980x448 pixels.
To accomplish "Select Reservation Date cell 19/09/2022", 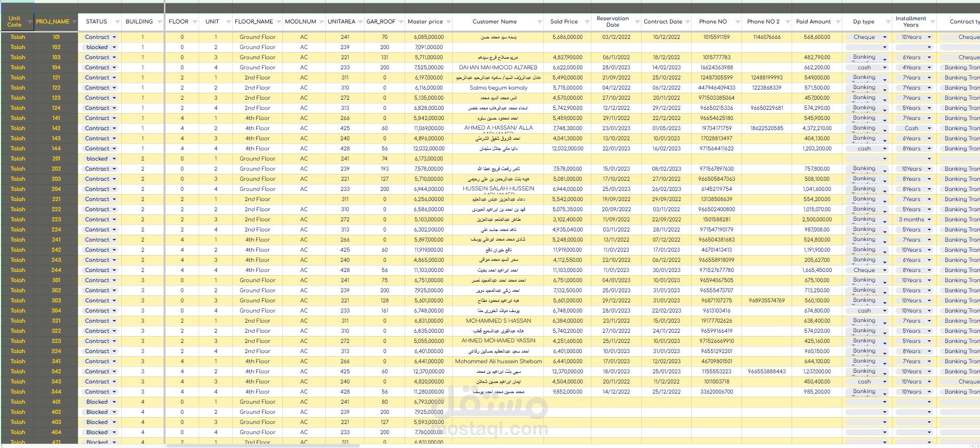I will [616, 199].
